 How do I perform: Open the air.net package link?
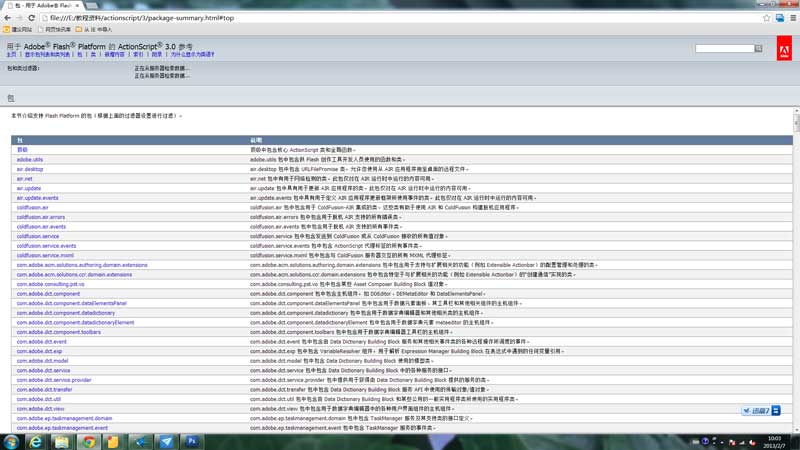pos(24,179)
